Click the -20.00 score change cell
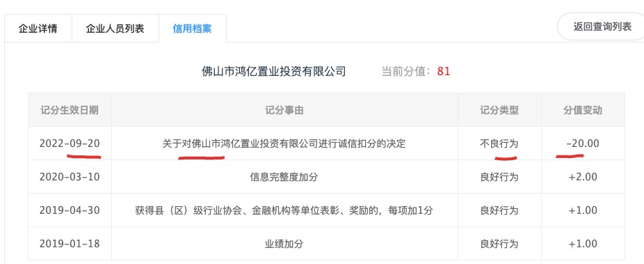The height and width of the screenshot is (264, 644). click(x=582, y=143)
